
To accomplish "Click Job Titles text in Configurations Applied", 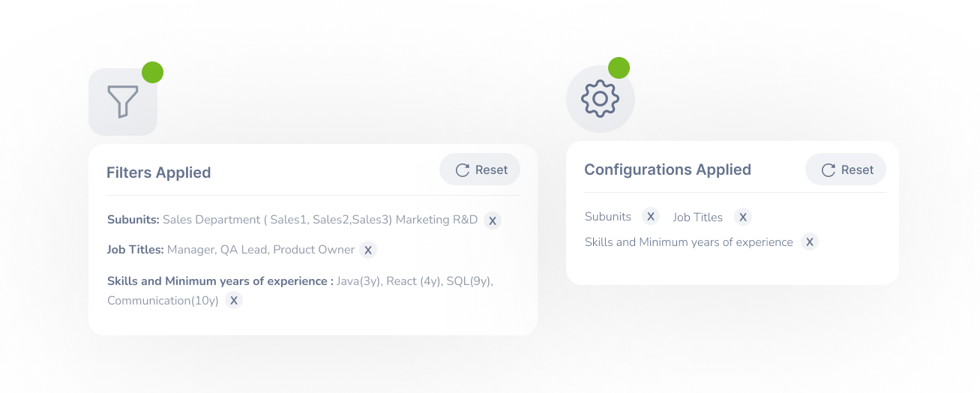I will tap(698, 217).
